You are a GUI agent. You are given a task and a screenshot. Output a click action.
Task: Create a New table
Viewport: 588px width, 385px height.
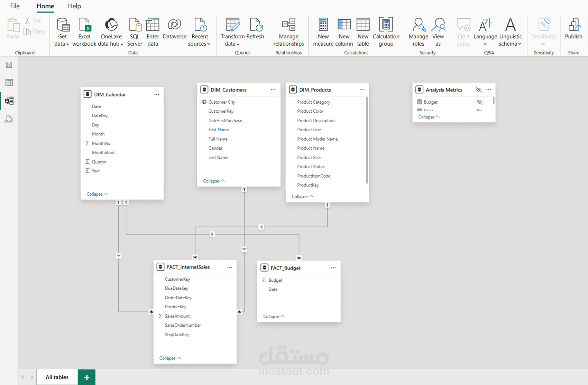(363, 32)
